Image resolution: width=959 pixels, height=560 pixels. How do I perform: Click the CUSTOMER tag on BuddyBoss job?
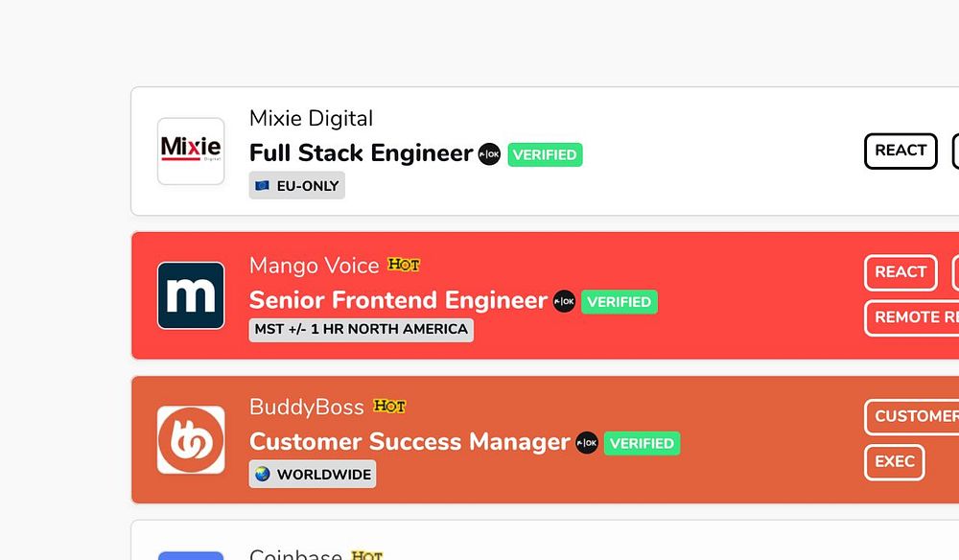(915, 416)
